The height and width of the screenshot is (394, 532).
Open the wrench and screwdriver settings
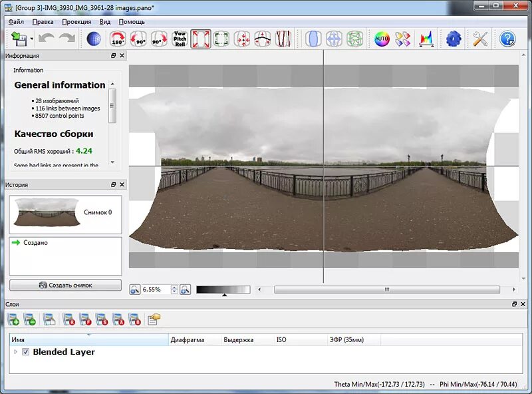pyautogui.click(x=480, y=39)
